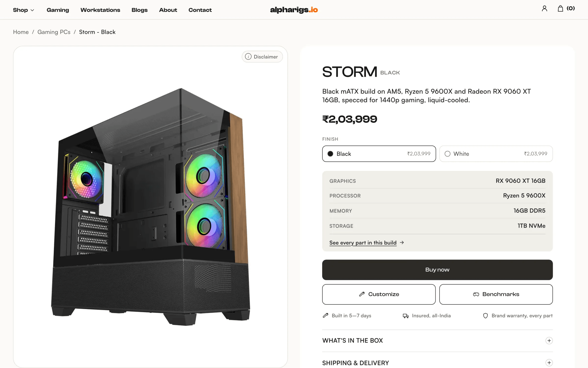Click the Storm - Black breadcrumb text

(x=97, y=32)
